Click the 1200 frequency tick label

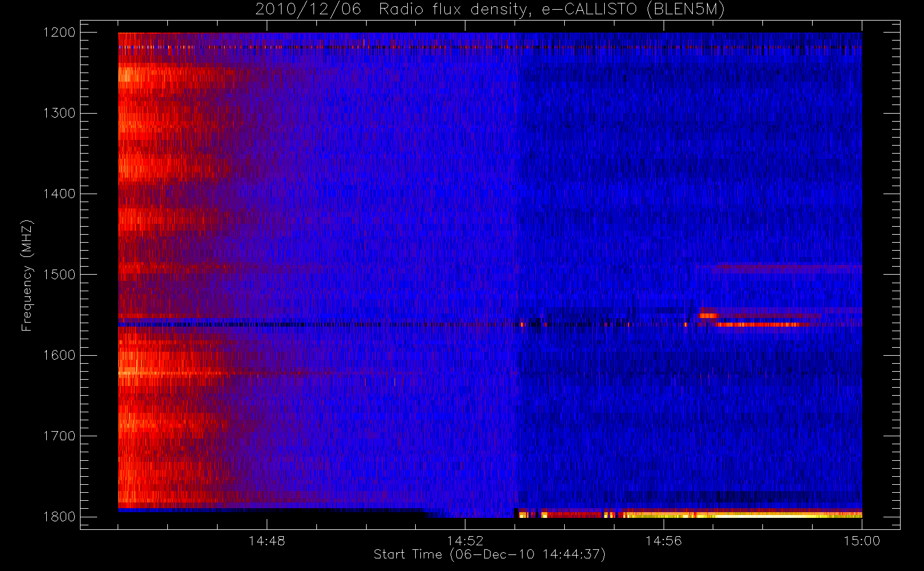pyautogui.click(x=59, y=33)
